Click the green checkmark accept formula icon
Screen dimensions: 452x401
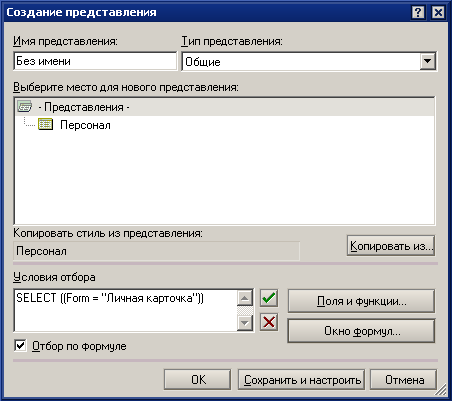click(x=269, y=298)
